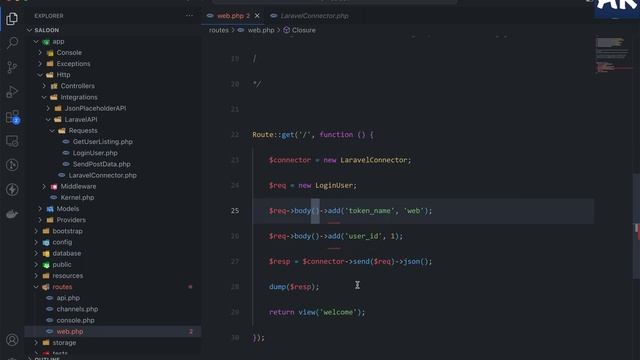Open the Accounts icon at bottom
This screenshot has width=640, height=360.
12,340
